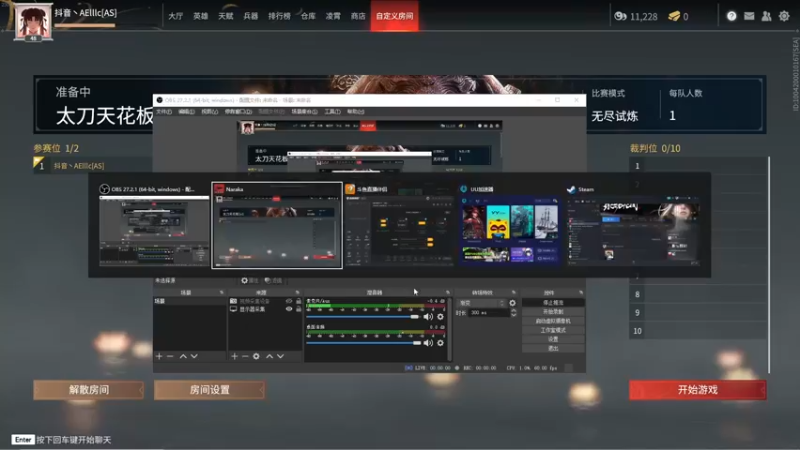Select the orange streaming app thumbnail in switcher
Image resolution: width=800 pixels, height=450 pixels.
point(399,226)
